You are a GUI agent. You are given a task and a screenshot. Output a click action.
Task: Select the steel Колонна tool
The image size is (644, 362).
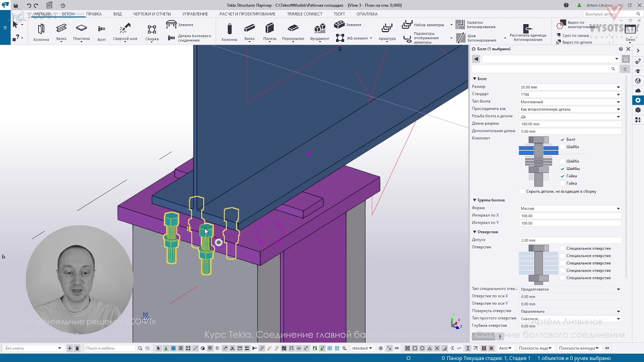(41, 32)
